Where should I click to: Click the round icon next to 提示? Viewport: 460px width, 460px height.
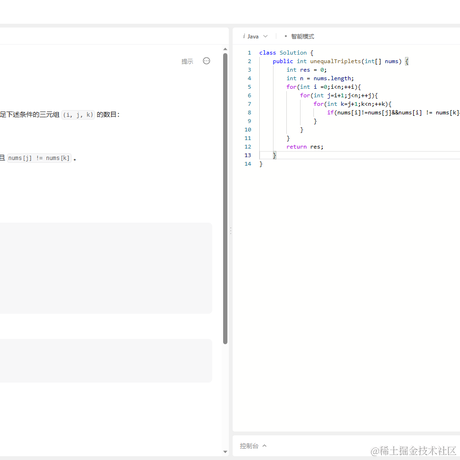pyautogui.click(x=206, y=61)
